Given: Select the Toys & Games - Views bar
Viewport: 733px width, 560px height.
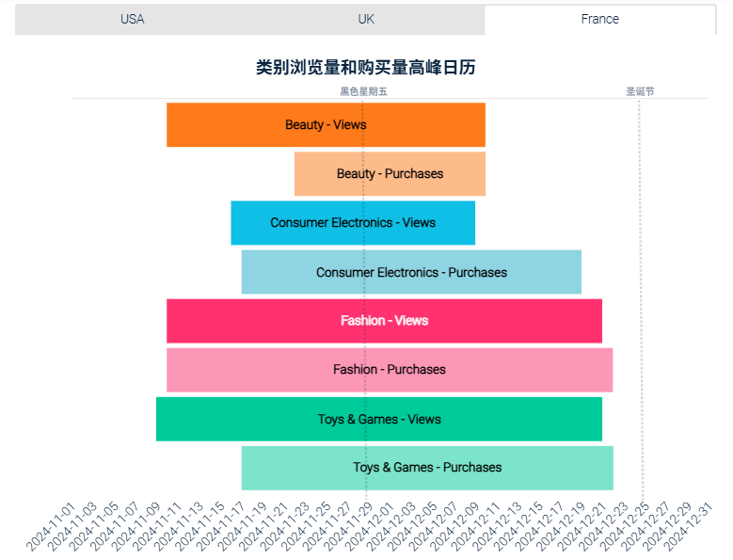Looking at the screenshot, I should tap(379, 420).
